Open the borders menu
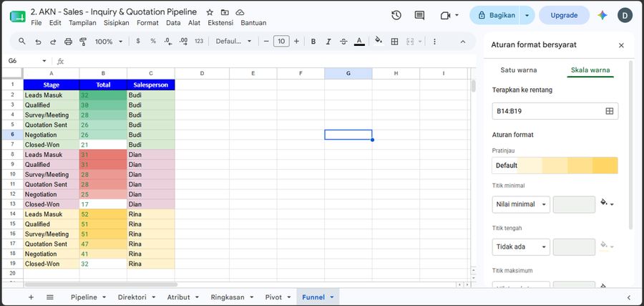 point(395,42)
